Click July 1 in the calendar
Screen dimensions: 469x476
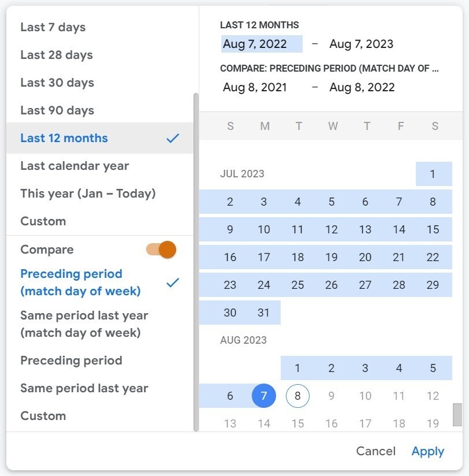point(433,173)
